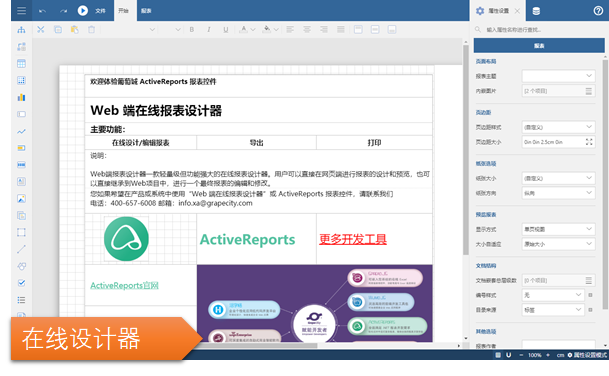Open help with question mark icon
Screen dimensions: 609x376
(x=598, y=11)
